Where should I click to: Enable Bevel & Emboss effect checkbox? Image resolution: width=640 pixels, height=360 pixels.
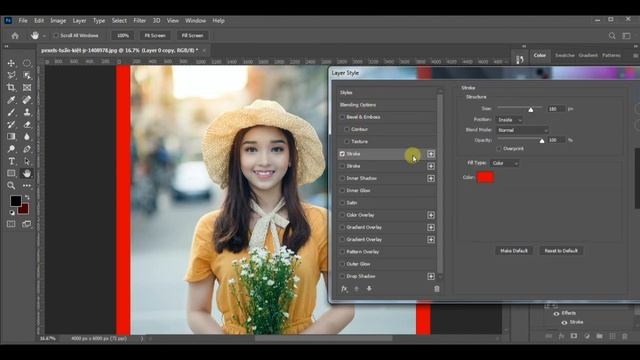342,117
